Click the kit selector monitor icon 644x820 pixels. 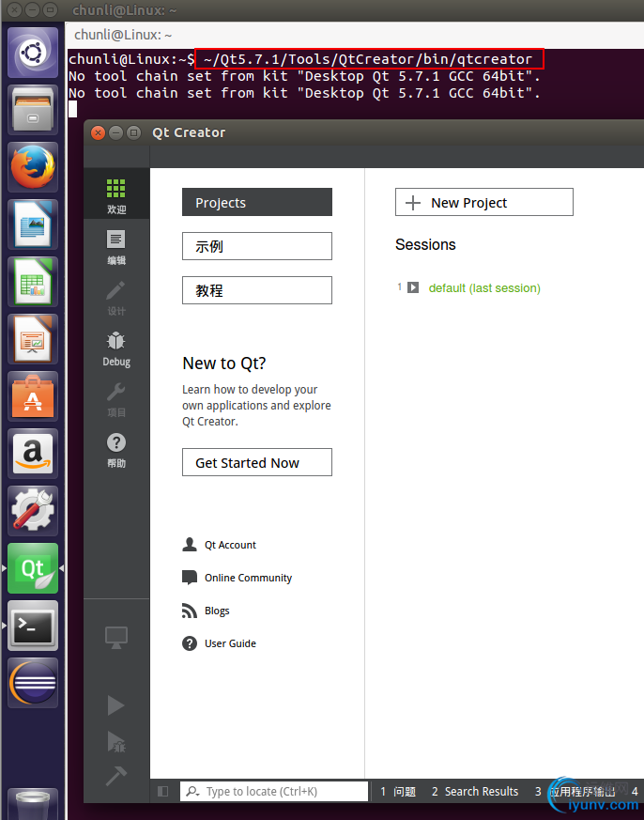click(x=116, y=638)
